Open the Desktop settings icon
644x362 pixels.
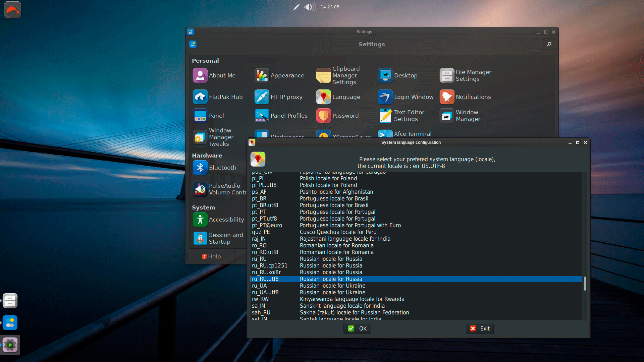point(385,75)
